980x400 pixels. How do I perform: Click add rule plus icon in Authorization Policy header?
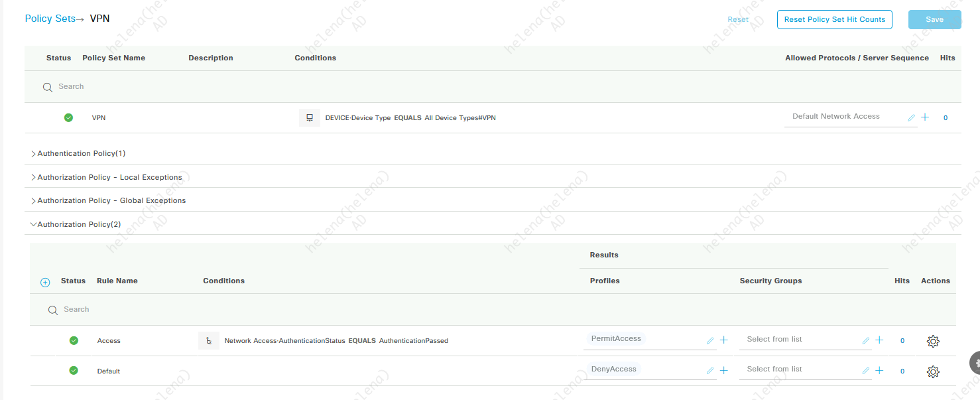45,282
